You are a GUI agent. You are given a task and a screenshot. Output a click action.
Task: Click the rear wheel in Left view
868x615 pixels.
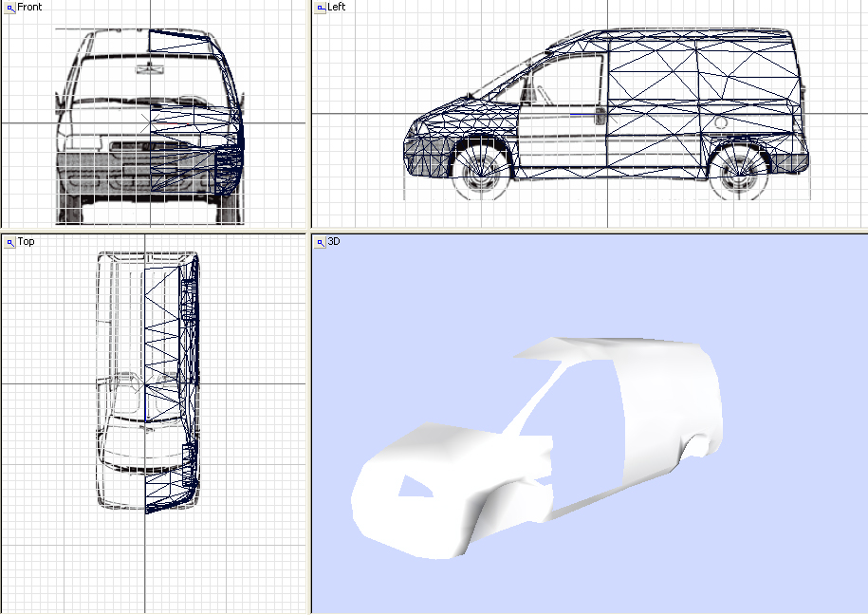(x=739, y=170)
